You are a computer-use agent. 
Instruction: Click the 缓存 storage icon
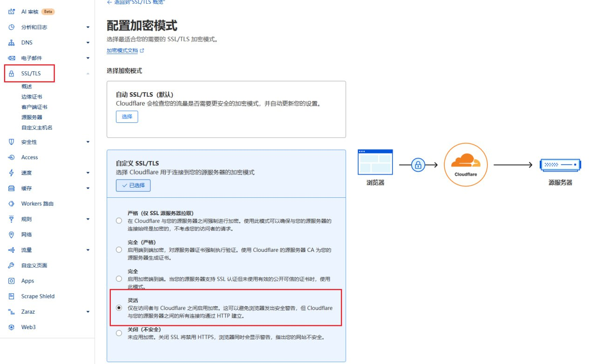[x=12, y=188]
